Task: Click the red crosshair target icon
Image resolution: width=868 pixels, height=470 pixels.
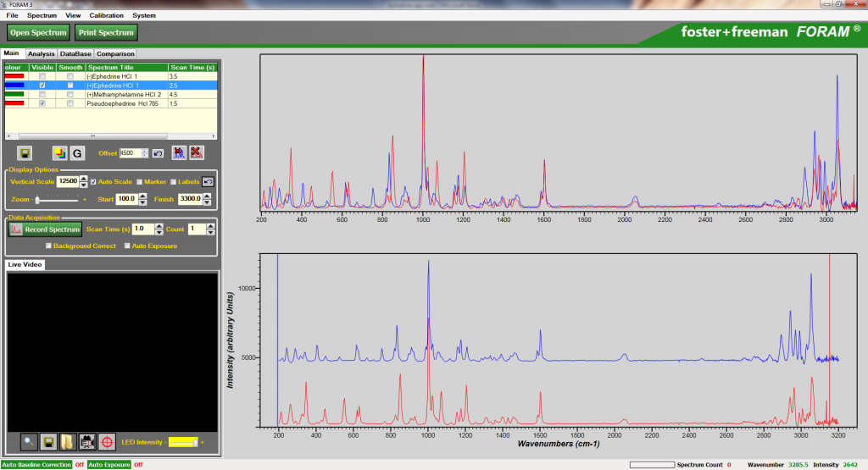Action: (x=107, y=442)
